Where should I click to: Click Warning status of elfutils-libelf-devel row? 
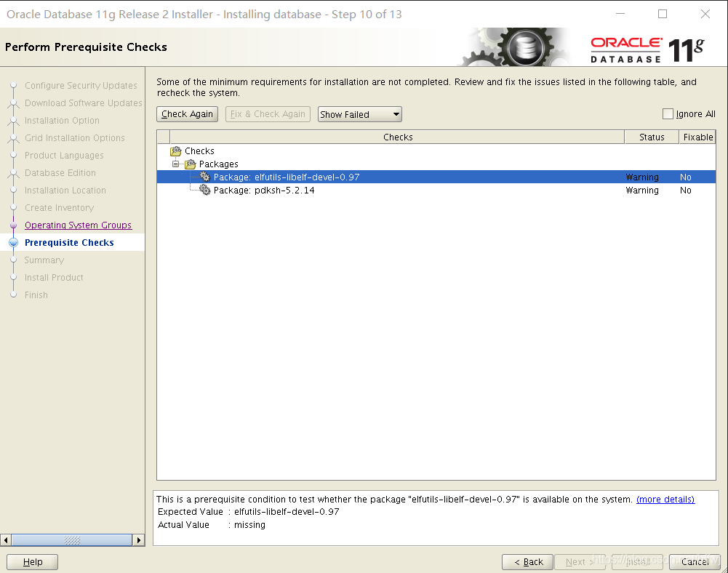(642, 177)
